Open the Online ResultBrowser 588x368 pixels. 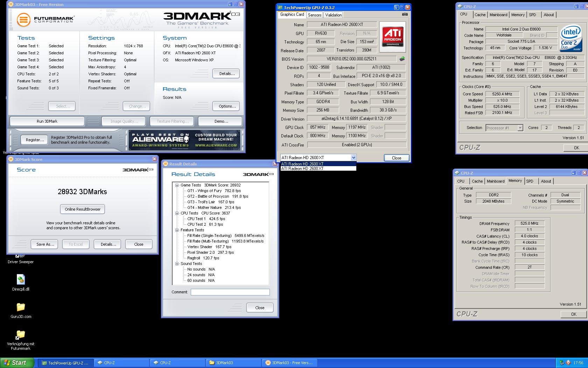click(82, 209)
